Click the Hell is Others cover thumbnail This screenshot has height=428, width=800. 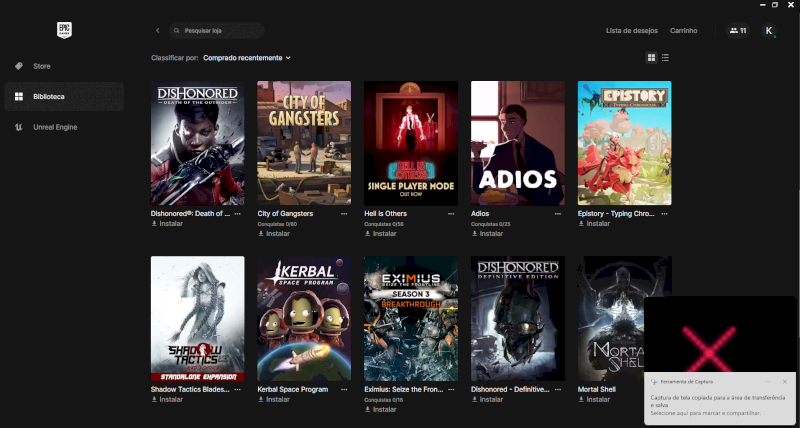point(411,143)
